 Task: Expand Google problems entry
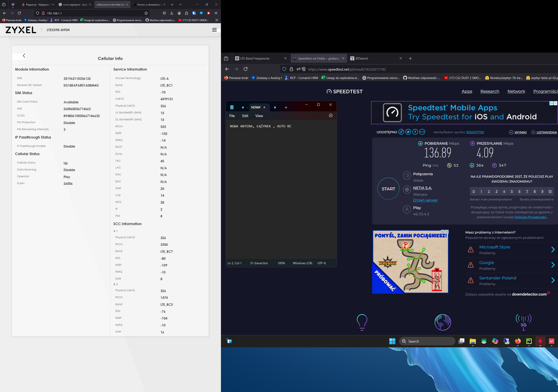pos(510,265)
